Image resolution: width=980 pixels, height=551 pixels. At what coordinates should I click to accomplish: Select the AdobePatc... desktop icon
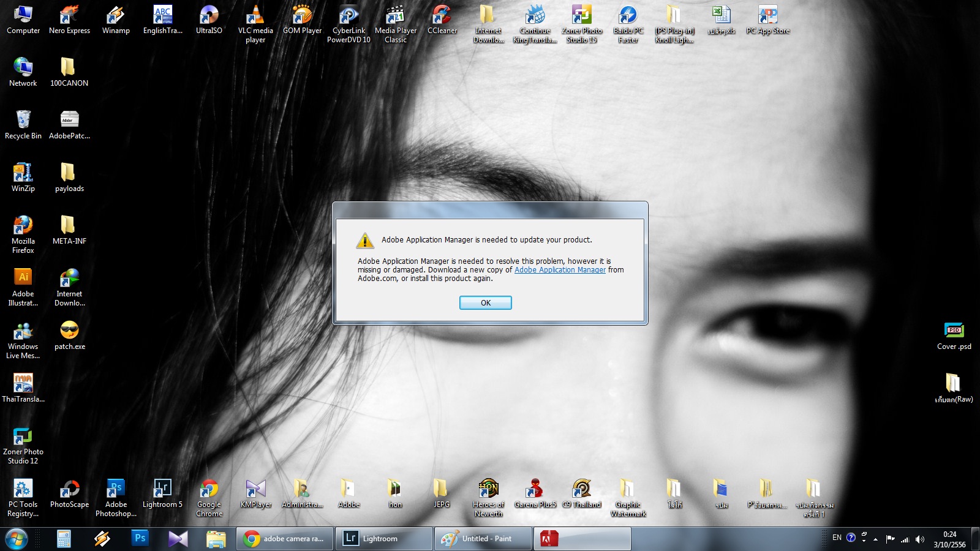(x=69, y=124)
